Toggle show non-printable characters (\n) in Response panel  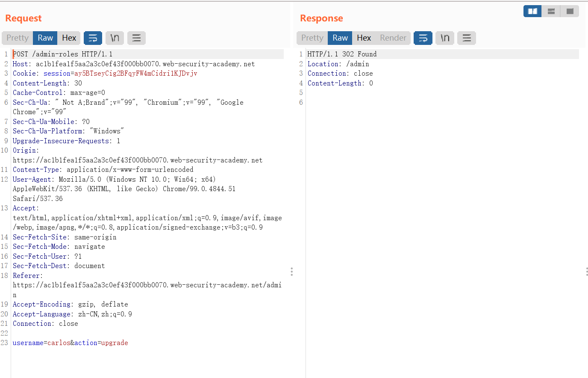click(445, 38)
